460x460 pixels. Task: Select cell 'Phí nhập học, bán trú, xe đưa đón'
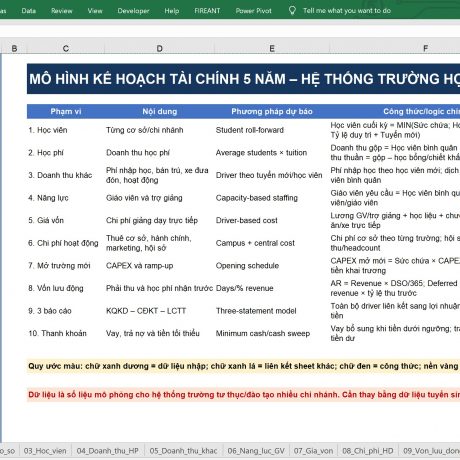160,175
